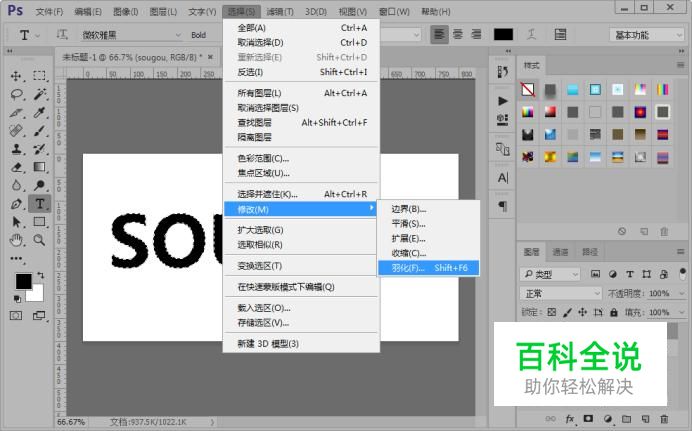Swap foreground and background colors
Image resolution: width=692 pixels, height=431 pixels.
point(41,275)
